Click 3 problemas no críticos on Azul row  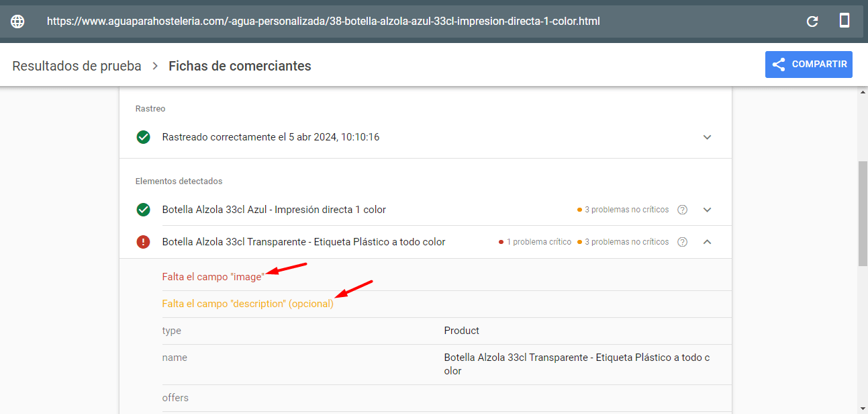point(623,210)
